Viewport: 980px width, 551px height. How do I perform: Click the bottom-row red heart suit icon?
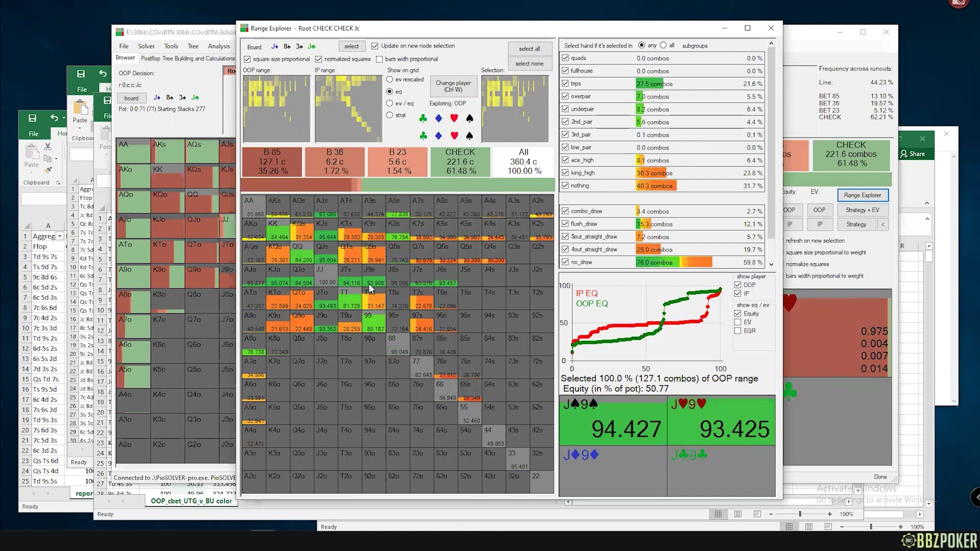[454, 136]
